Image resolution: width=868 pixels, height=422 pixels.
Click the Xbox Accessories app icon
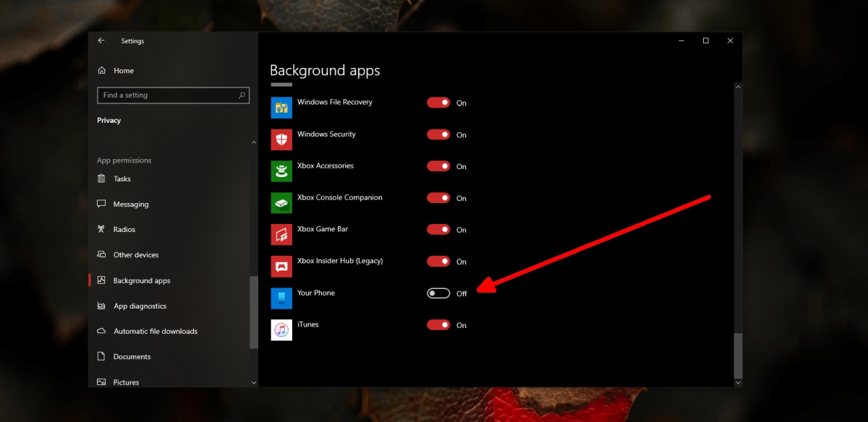[281, 171]
